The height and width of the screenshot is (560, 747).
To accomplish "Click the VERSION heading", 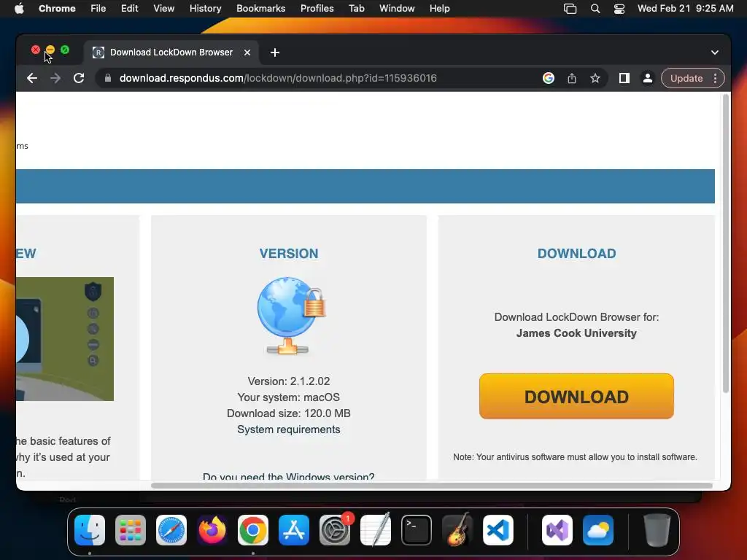I will (x=289, y=253).
